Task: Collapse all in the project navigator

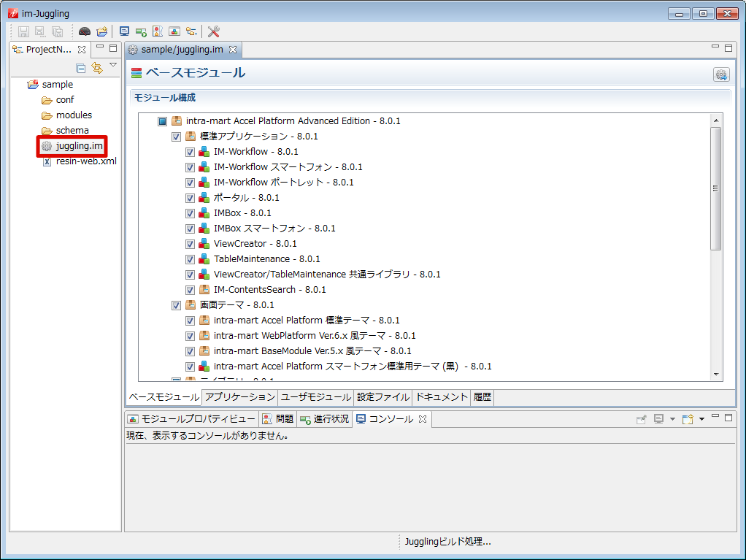Action: tap(81, 68)
